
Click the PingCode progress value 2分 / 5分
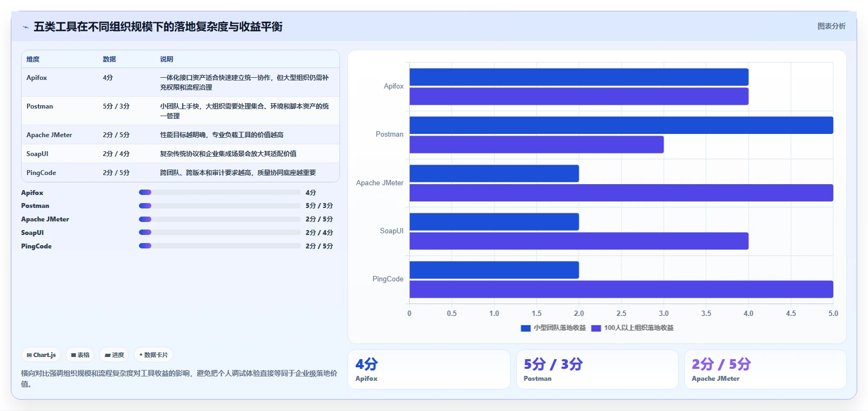[x=319, y=246]
